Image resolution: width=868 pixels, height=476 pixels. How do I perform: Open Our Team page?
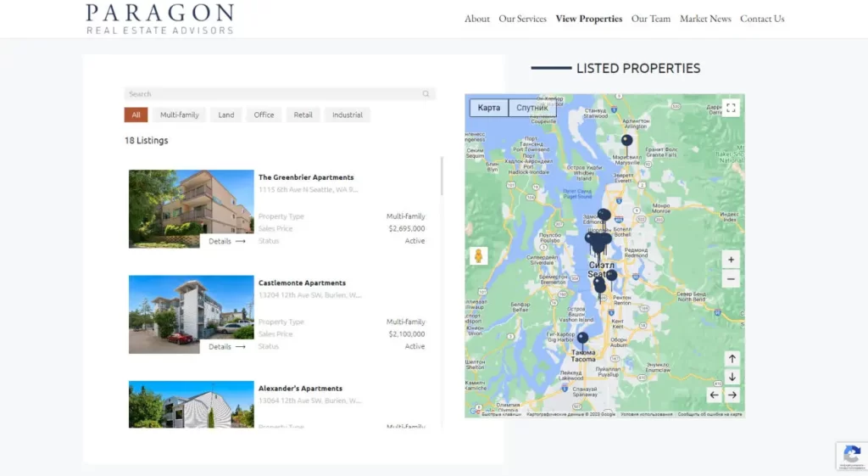[650, 19]
